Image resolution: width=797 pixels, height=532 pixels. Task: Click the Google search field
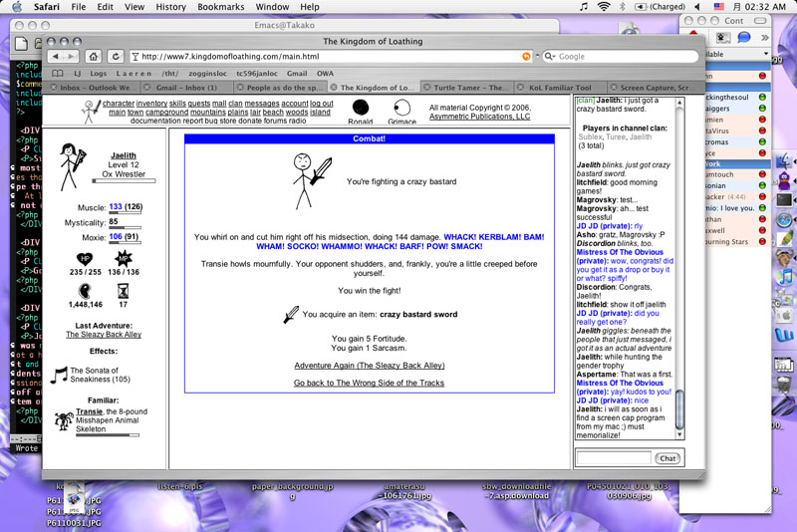tap(620, 57)
